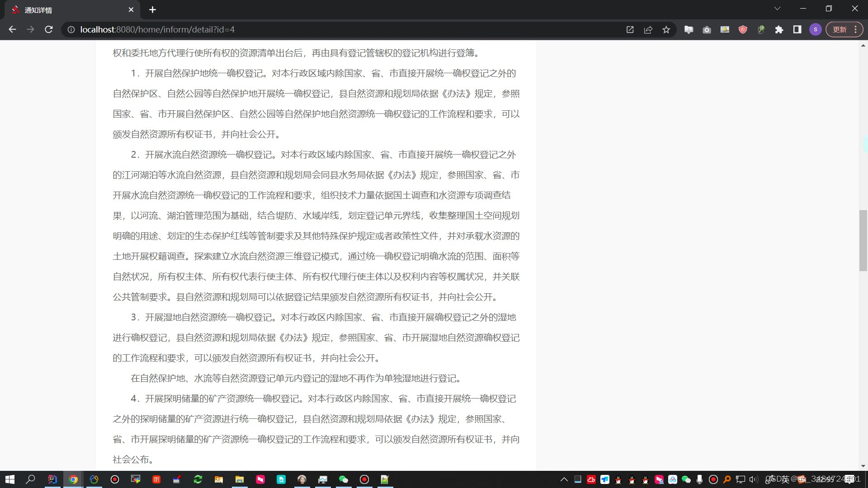Show hidden system tray icons

(564, 479)
